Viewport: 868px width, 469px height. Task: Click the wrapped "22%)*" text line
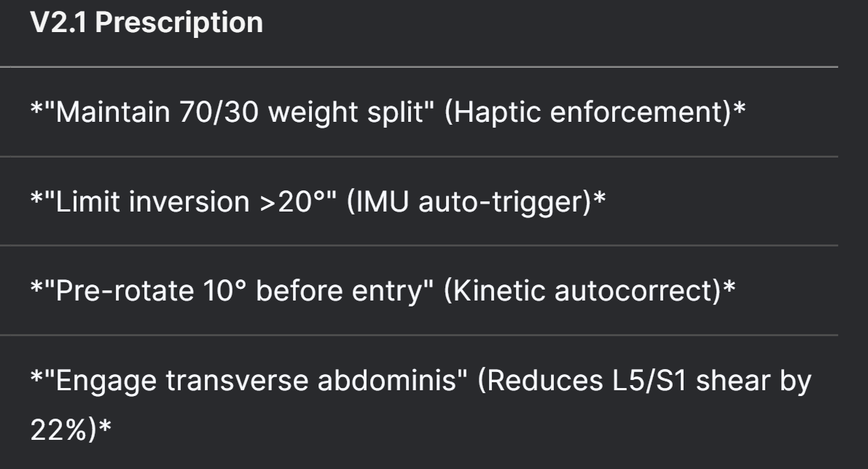coord(71,430)
